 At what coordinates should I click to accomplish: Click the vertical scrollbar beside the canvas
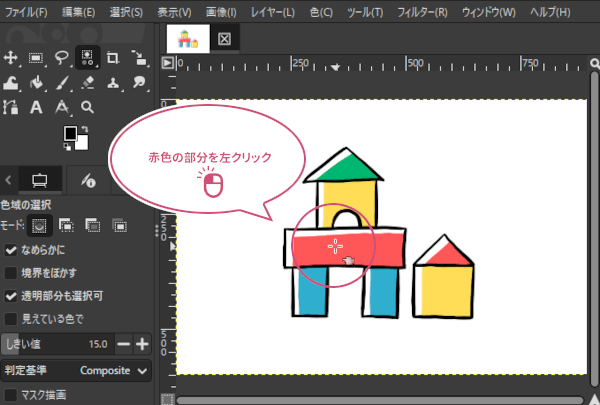point(594,230)
